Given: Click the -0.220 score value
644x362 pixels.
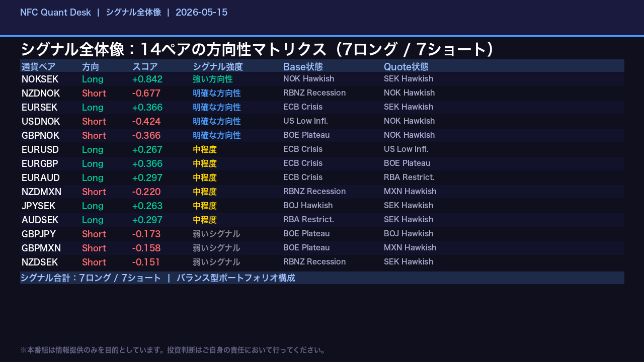Looking at the screenshot, I should 146,192.
